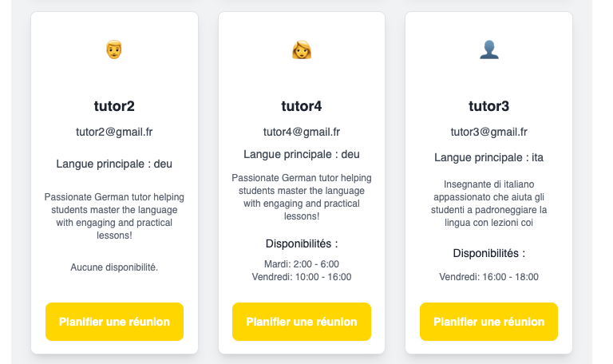Click tutor3's Italian description text
Image resolution: width=613 pixels, height=364 pixels.
click(488, 204)
